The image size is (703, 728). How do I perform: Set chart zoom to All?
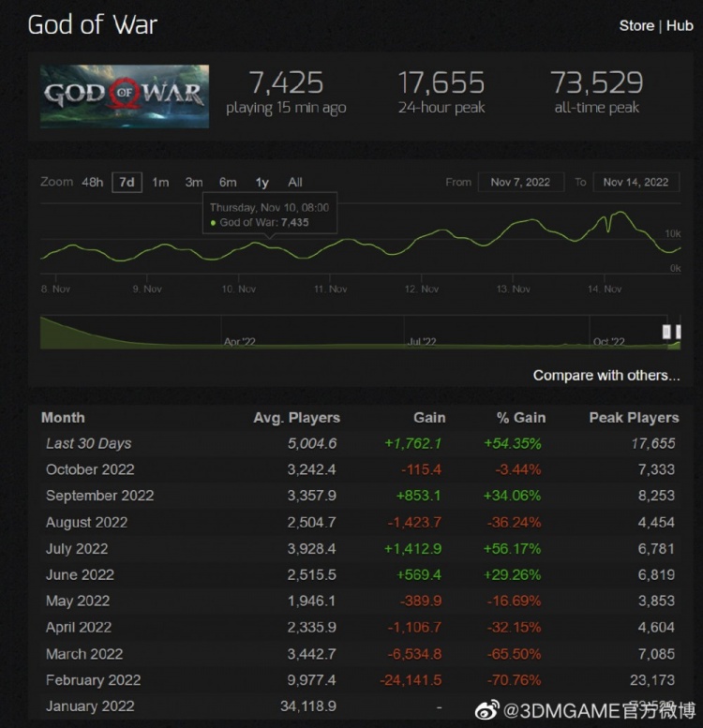pos(295,182)
